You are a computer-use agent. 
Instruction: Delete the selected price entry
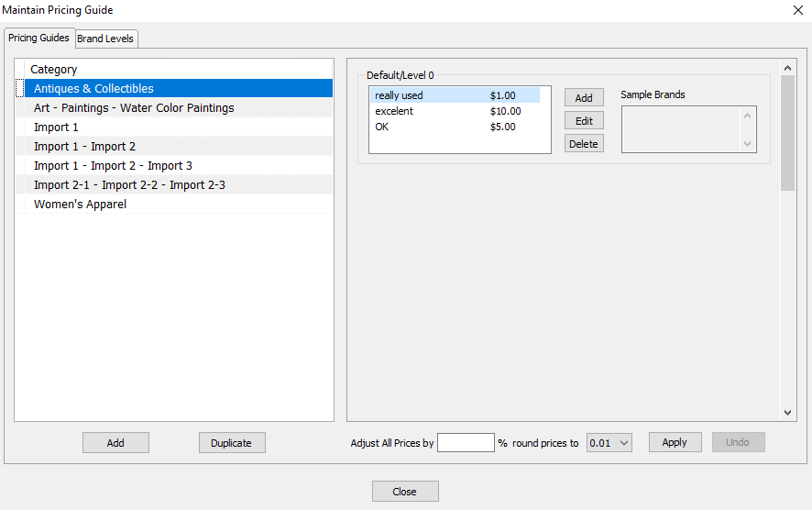click(584, 144)
